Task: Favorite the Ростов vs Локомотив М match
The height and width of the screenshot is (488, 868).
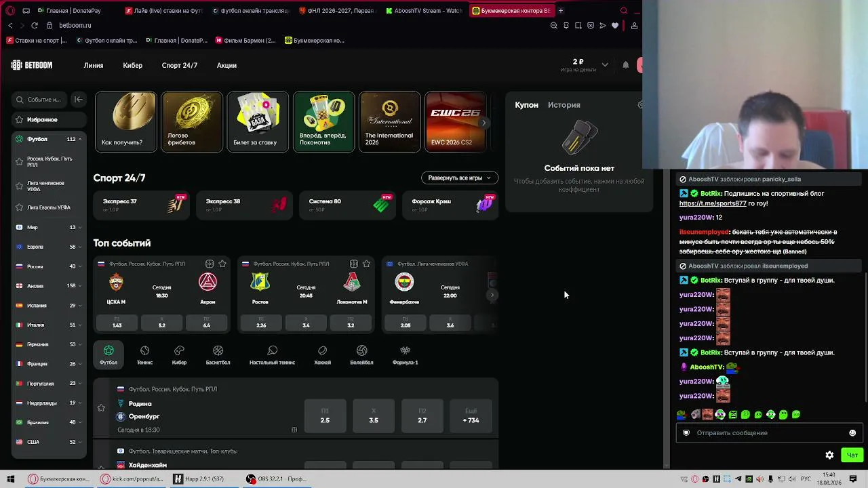Action: 367,264
